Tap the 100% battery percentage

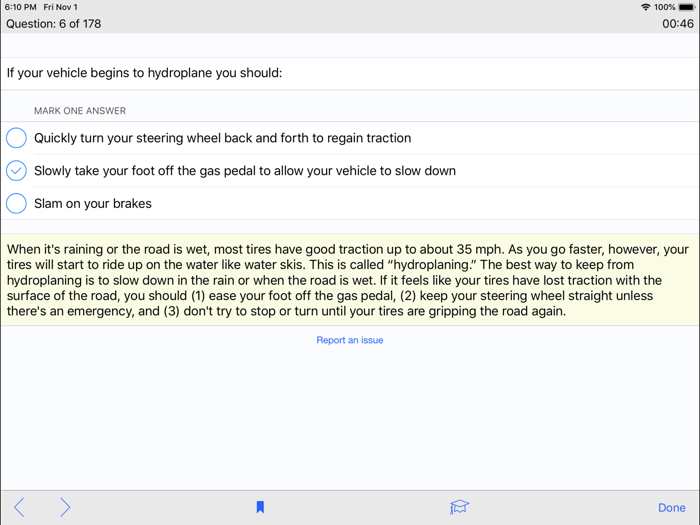pyautogui.click(x=665, y=7)
